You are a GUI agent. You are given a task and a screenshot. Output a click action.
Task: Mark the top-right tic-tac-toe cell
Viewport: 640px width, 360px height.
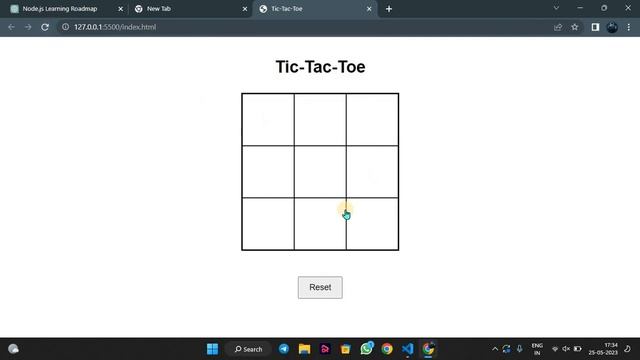tap(372, 120)
